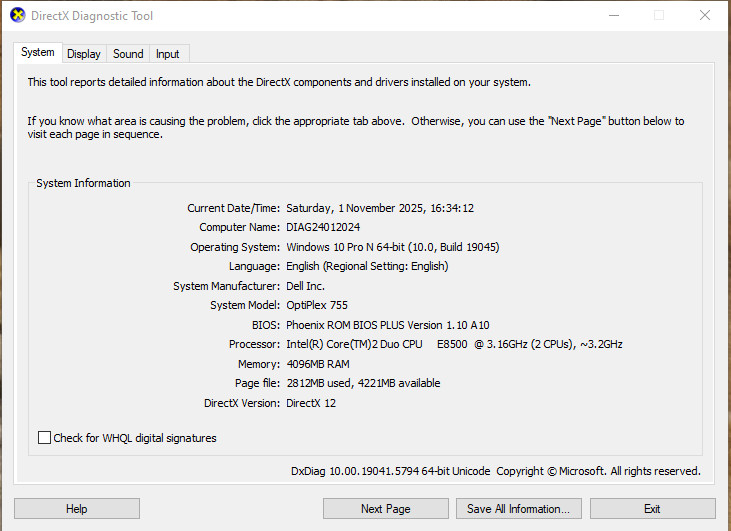Click the DirectX icon in the title bar
Screen dimensions: 731x531
pos(17,16)
